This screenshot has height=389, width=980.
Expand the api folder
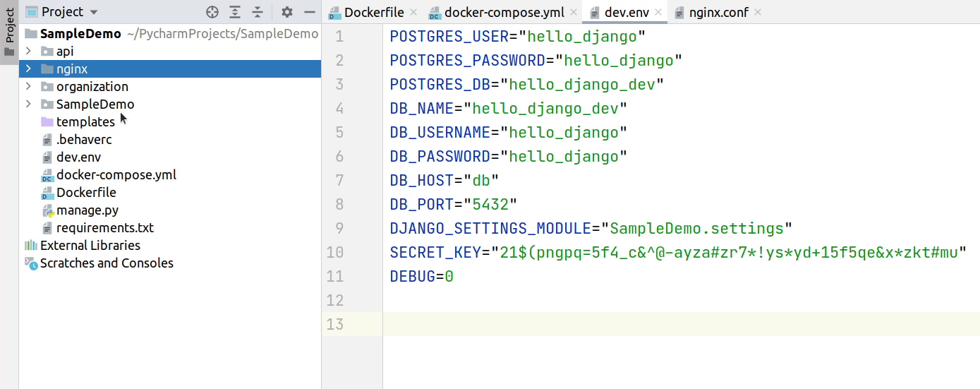tap(28, 52)
